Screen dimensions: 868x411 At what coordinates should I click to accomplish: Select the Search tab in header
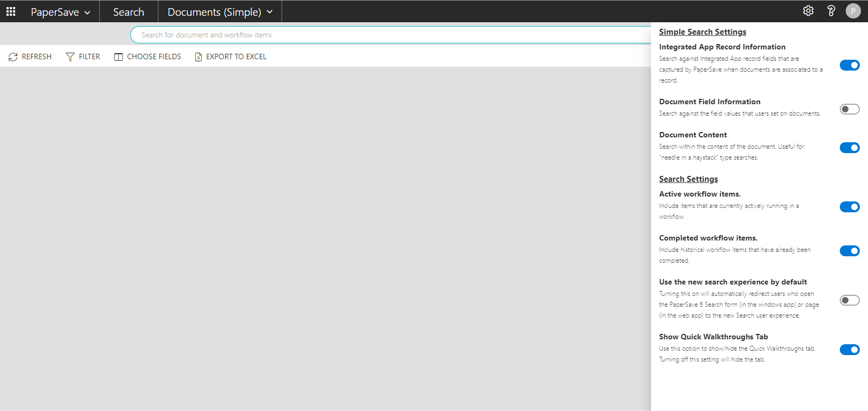129,12
